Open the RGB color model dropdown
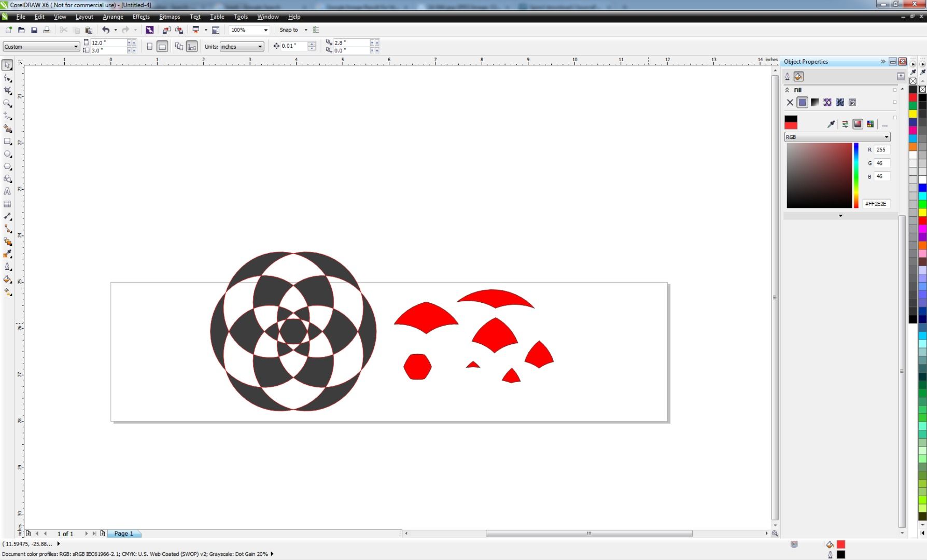 pyautogui.click(x=837, y=137)
